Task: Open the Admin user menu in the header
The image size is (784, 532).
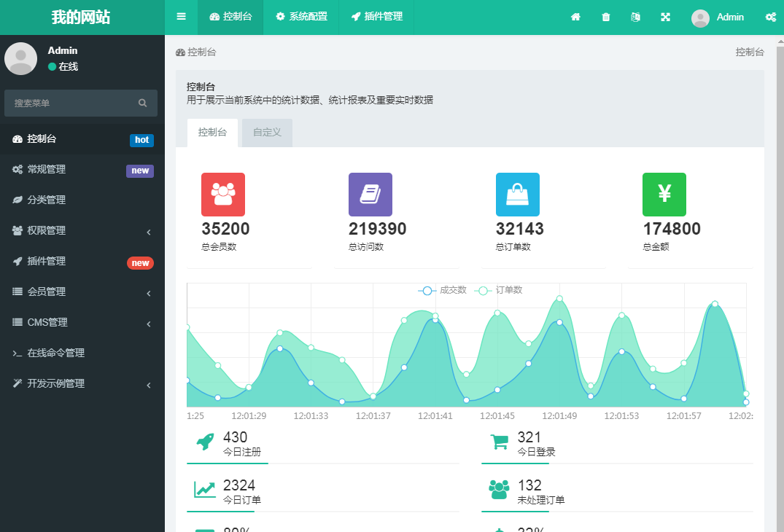Action: 718,17
